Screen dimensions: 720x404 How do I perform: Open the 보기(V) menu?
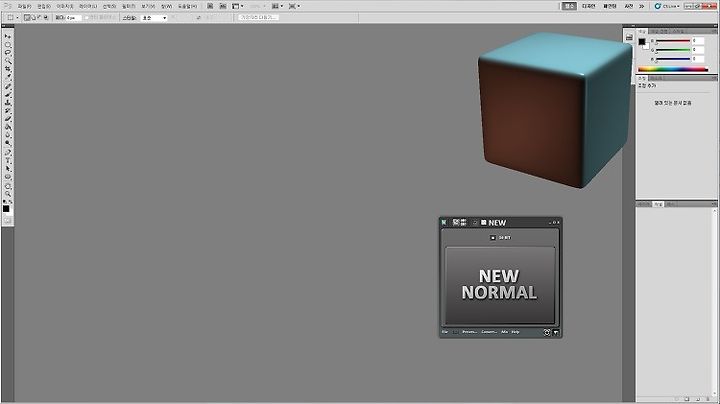148,6
